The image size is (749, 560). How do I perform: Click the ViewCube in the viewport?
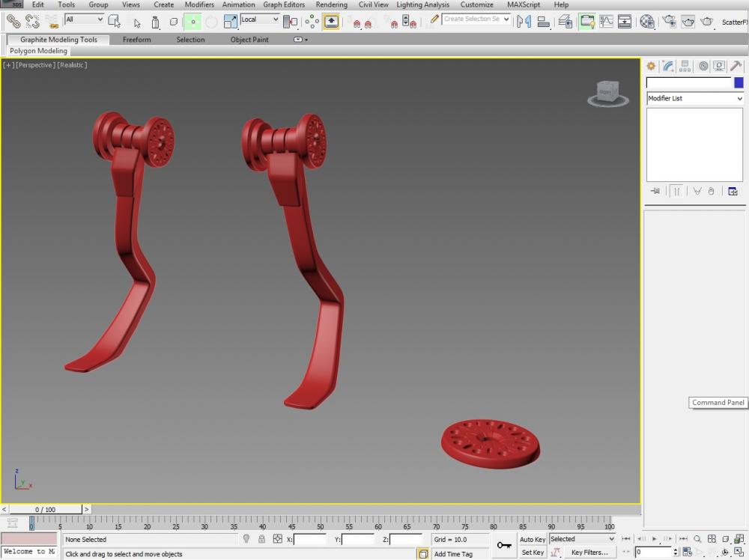607,92
